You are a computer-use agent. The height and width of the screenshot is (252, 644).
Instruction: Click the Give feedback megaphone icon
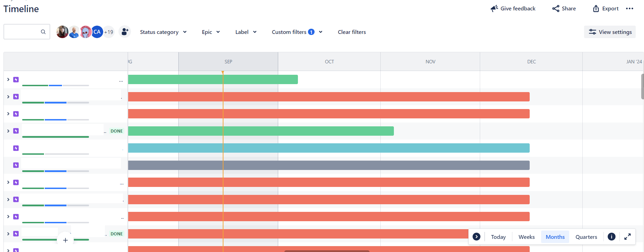494,8
